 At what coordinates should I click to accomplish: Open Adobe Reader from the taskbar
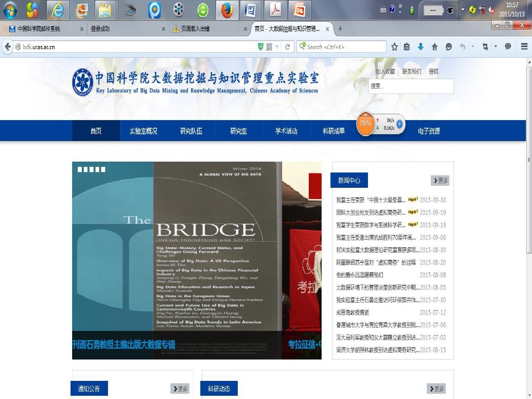[275, 10]
